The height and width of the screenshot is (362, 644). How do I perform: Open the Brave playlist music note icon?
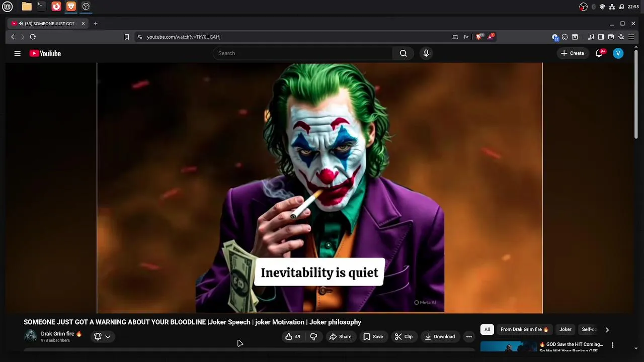click(591, 37)
